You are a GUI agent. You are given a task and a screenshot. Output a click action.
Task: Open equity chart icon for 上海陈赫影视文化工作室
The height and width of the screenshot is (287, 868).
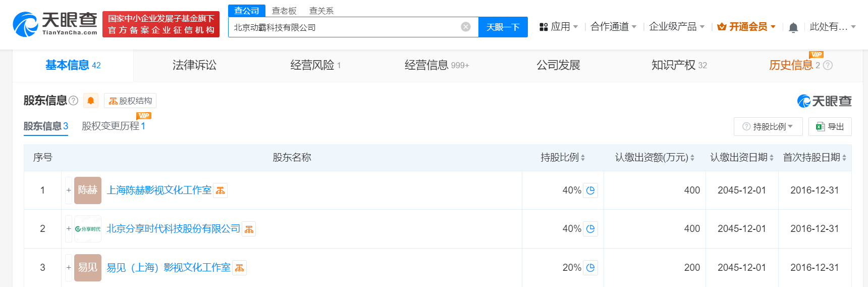tap(221, 190)
